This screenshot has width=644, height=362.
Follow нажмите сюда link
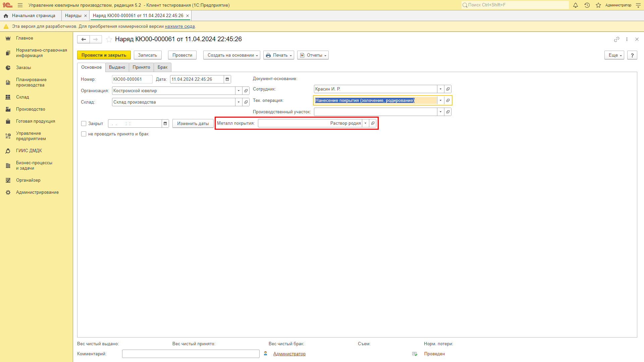click(180, 26)
